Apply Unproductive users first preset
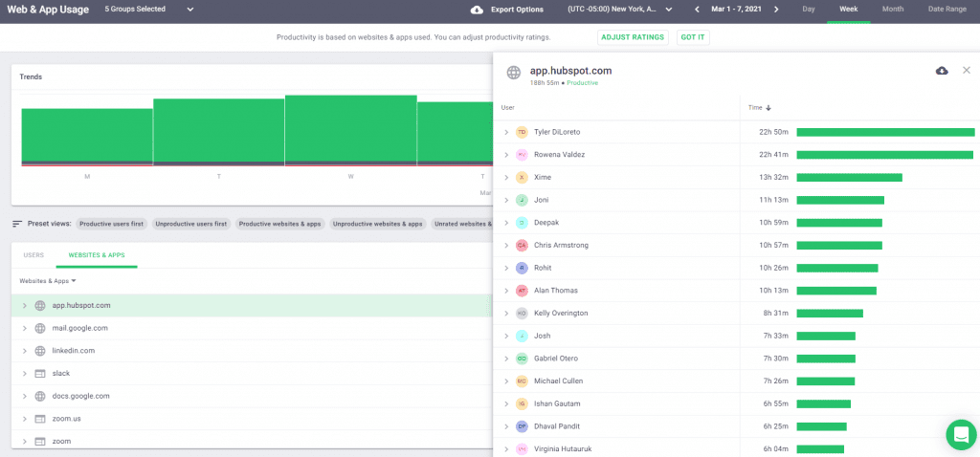 (191, 224)
